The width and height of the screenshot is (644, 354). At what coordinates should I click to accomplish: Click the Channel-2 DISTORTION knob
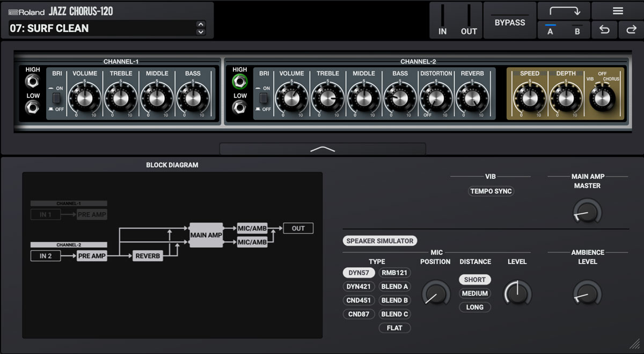point(436,98)
